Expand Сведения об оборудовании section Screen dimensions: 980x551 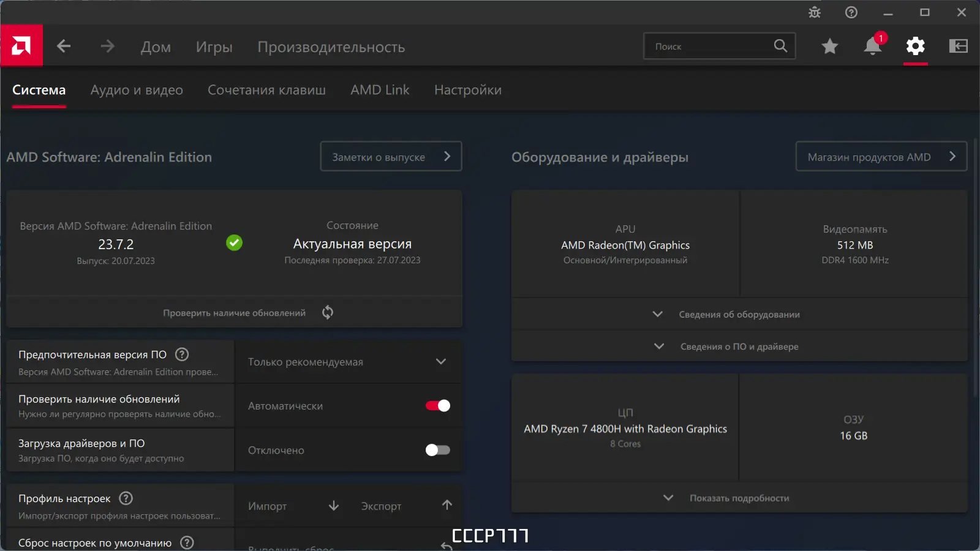[x=739, y=314]
